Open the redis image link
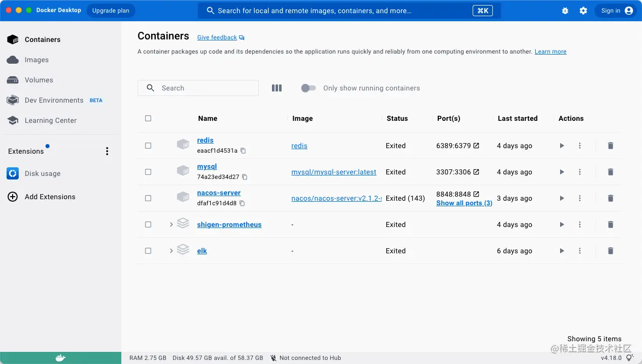The image size is (642, 364). click(299, 146)
